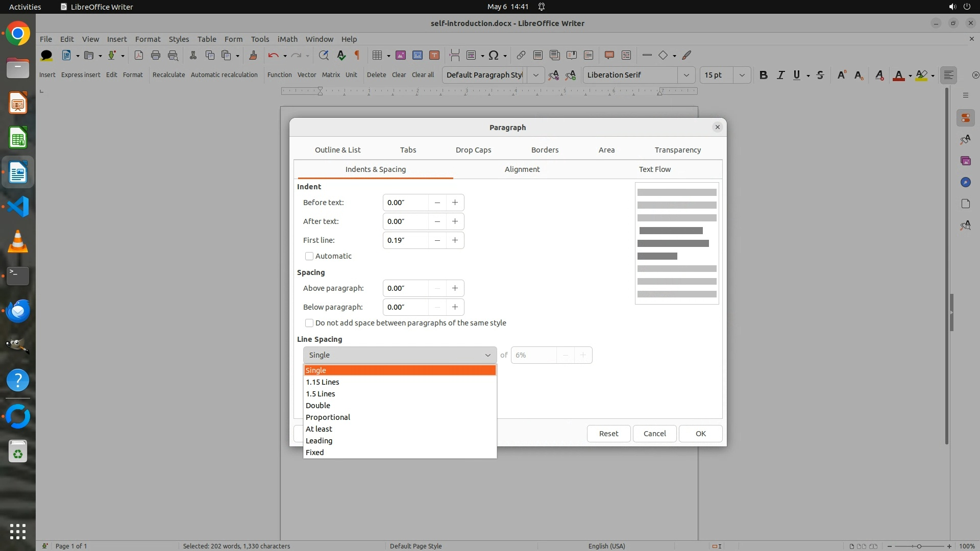The height and width of the screenshot is (551, 980).
Task: Select Double in line spacing list
Action: click(318, 406)
